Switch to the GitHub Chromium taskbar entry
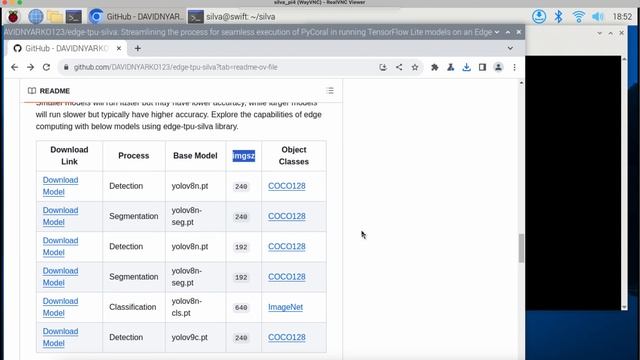 (x=136, y=17)
